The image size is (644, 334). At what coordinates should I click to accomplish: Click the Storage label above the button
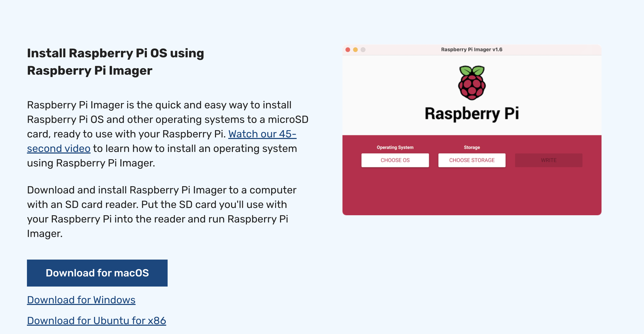tap(472, 147)
